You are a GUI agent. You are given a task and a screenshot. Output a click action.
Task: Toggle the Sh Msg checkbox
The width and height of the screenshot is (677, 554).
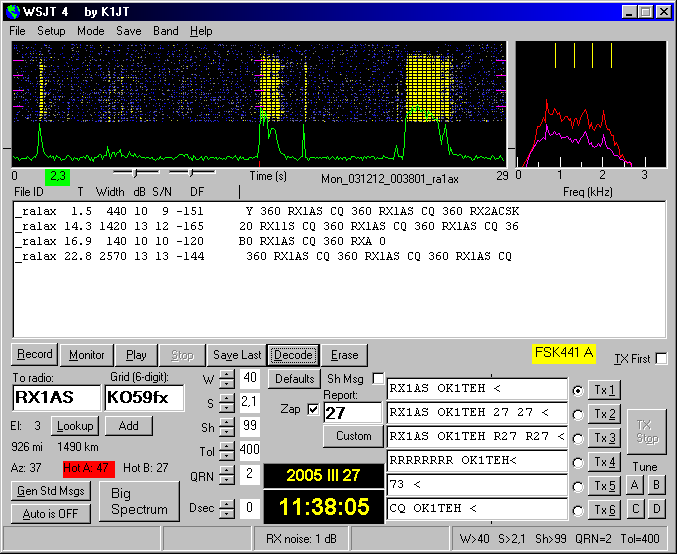(378, 379)
